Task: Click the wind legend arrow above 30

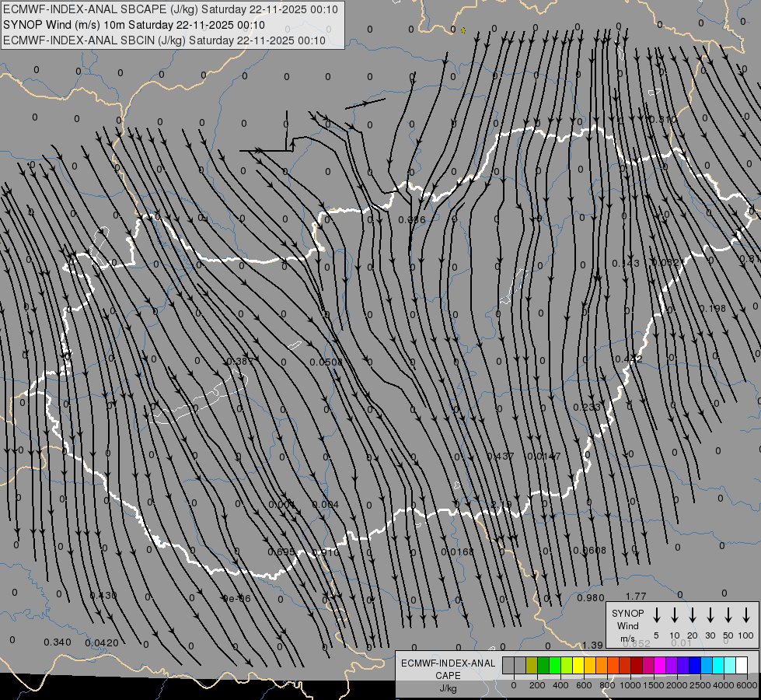Action: click(710, 615)
